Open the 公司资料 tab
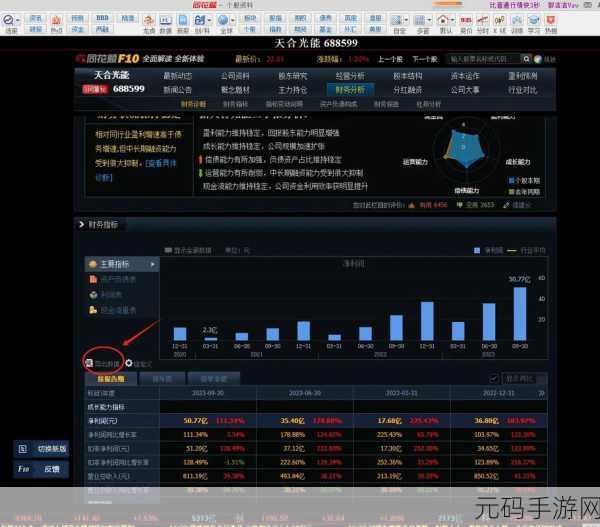Viewport: 600px width, 527px height. (235, 76)
